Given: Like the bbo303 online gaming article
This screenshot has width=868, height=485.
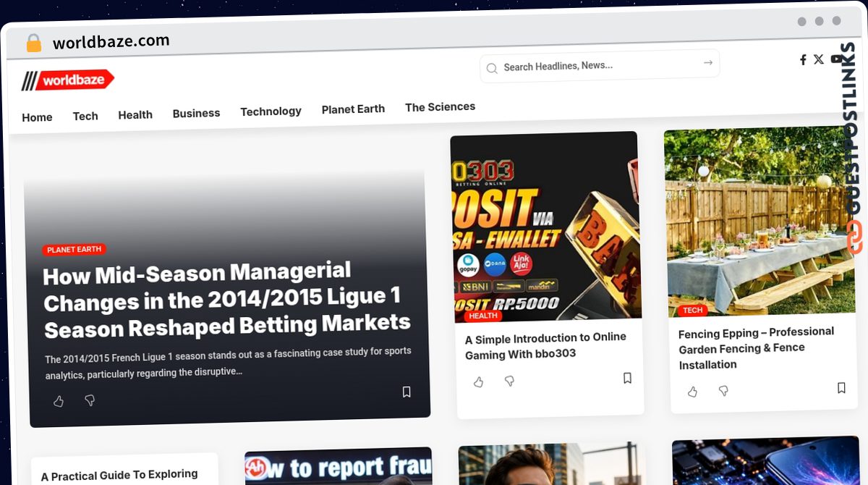Looking at the screenshot, I should (478, 382).
